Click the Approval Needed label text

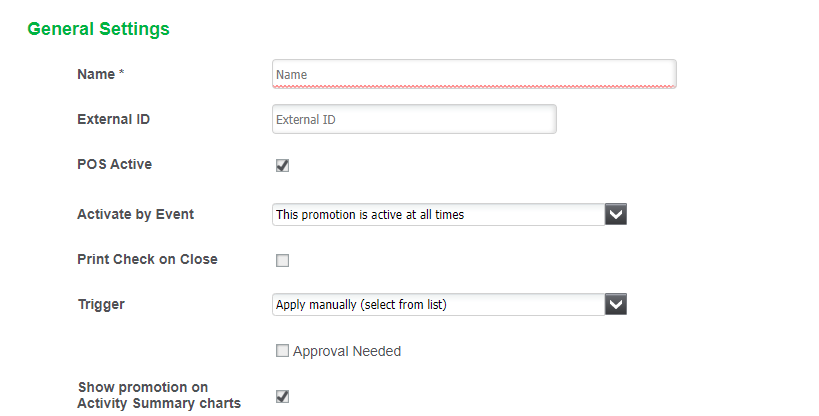click(x=347, y=351)
